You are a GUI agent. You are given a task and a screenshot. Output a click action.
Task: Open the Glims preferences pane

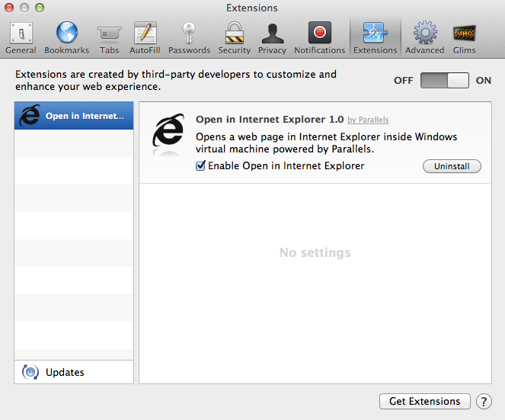click(x=464, y=38)
